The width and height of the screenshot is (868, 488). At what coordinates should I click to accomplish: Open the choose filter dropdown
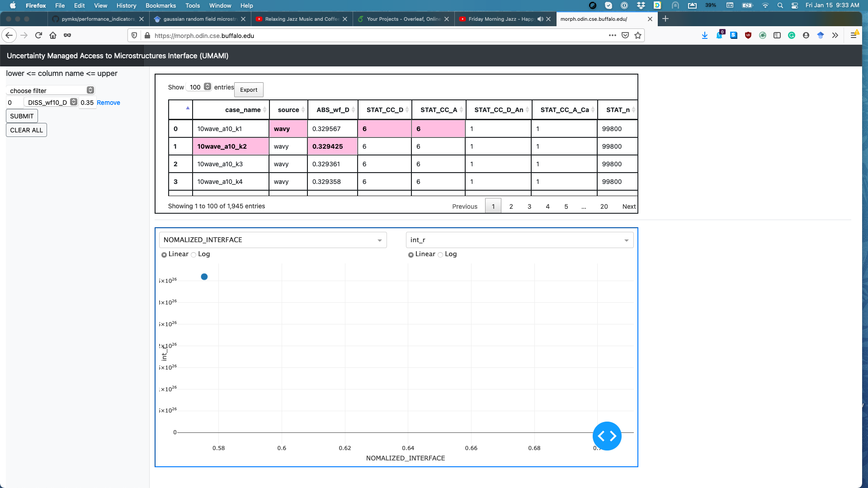coord(51,90)
